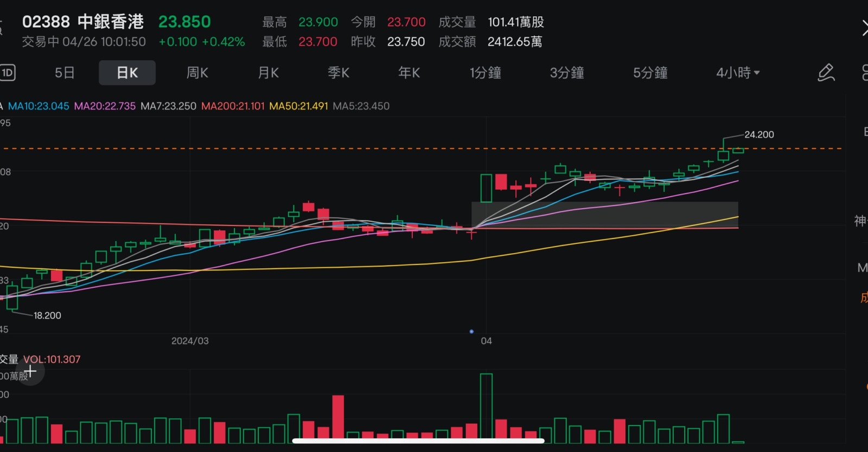Click the 1D interval icon
This screenshot has height=452, width=868.
[x=8, y=73]
